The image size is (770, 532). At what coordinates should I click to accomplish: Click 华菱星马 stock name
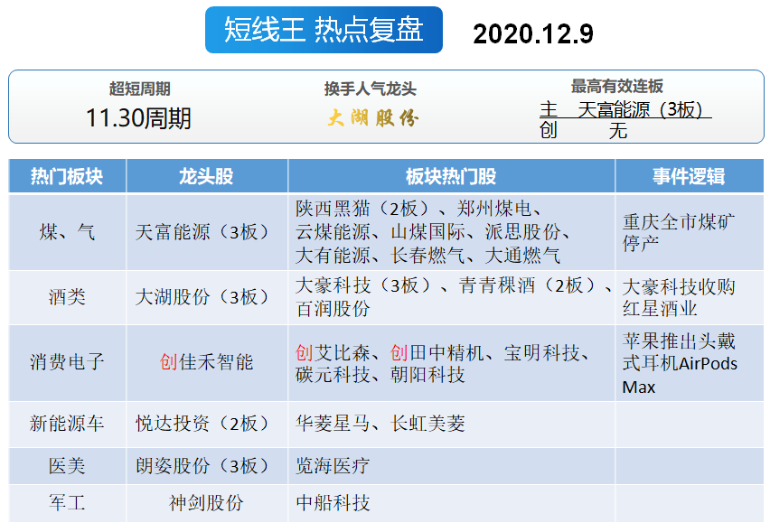pyautogui.click(x=333, y=424)
